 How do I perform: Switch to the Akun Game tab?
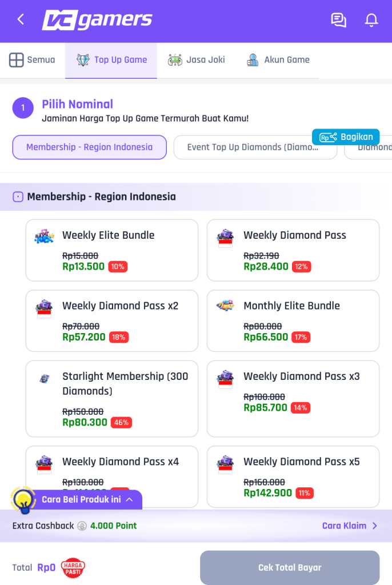pyautogui.click(x=278, y=60)
